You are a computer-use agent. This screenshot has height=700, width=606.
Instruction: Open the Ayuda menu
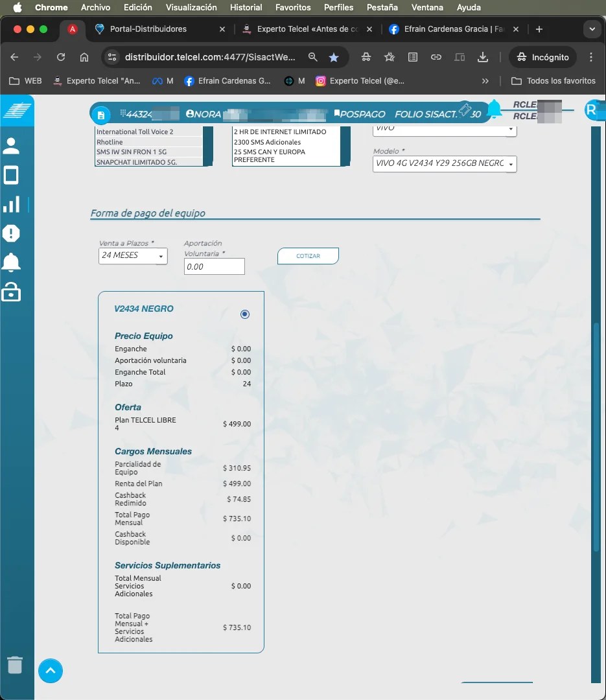click(469, 7)
